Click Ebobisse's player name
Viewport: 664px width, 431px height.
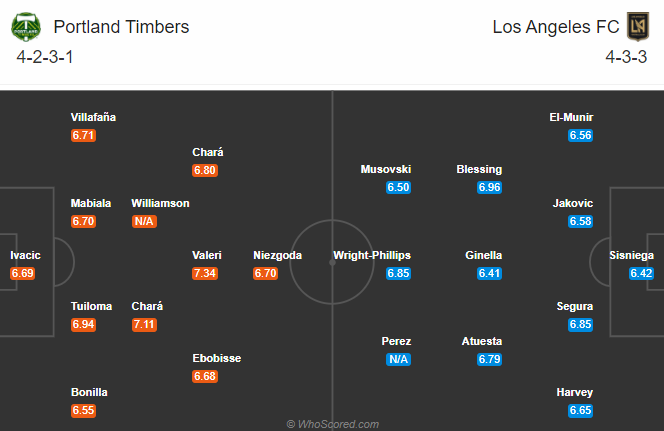(x=217, y=358)
